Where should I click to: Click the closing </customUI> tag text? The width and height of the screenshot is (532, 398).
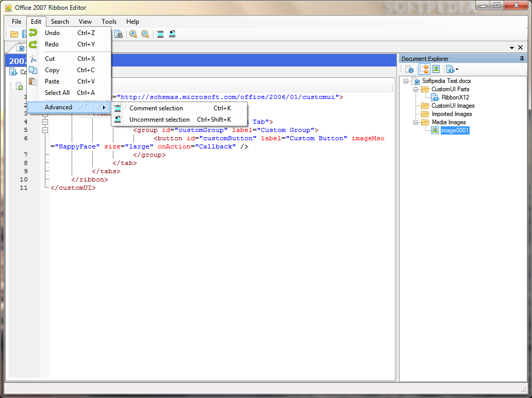click(x=73, y=188)
